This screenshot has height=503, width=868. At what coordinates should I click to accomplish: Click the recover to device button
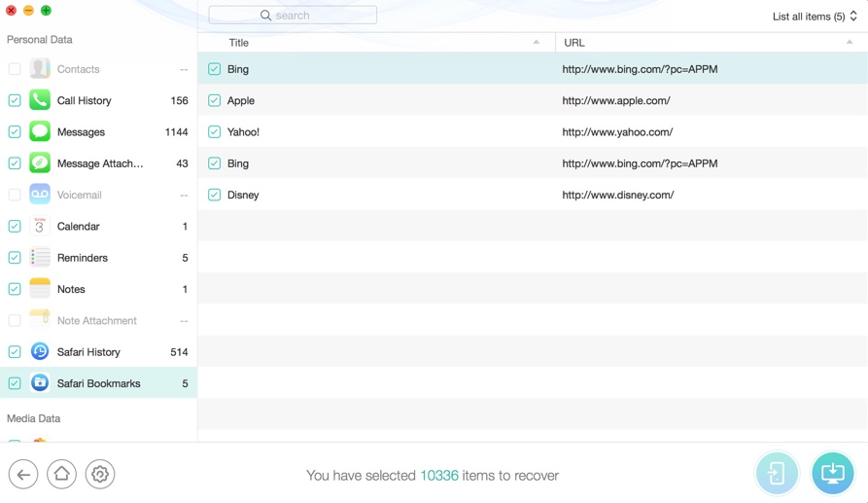[777, 474]
